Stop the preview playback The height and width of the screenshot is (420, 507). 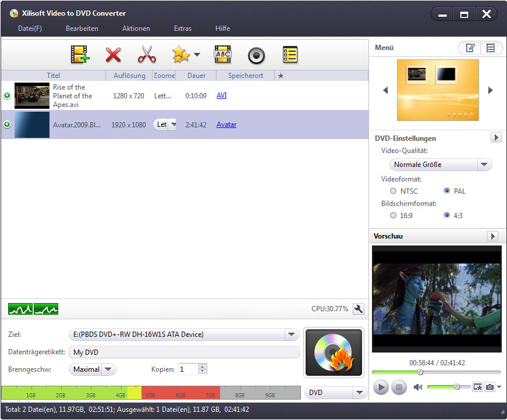399,387
